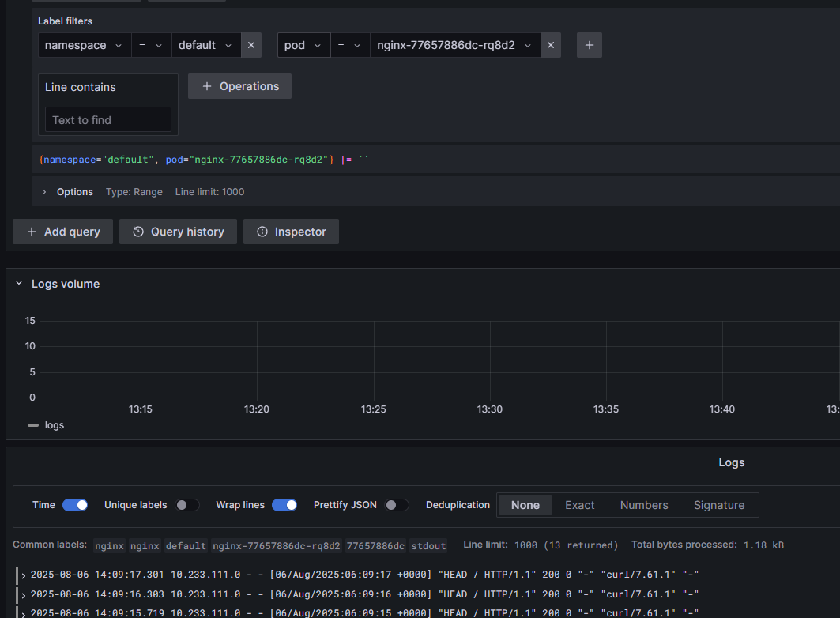Expand the 14:09:16.303 log line

[x=24, y=595]
